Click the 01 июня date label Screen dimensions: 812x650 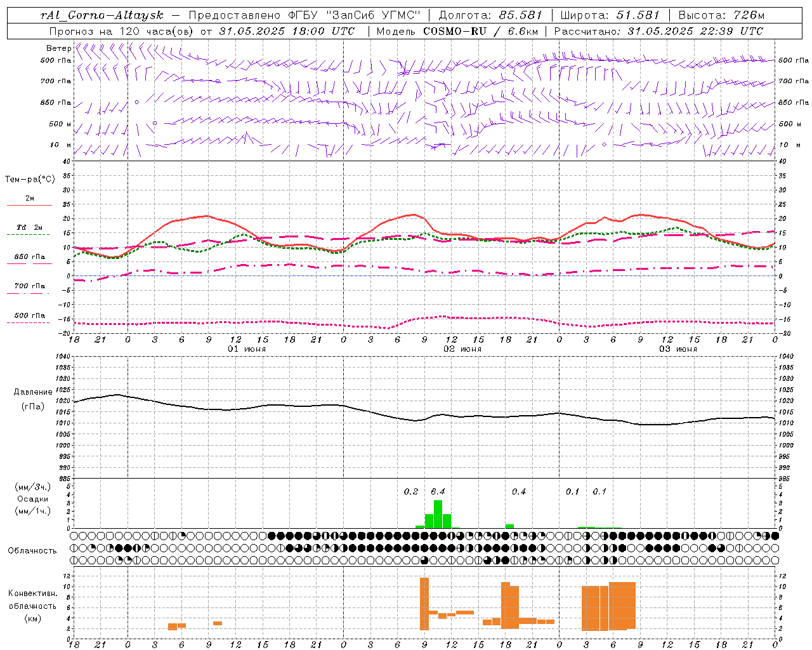tap(247, 349)
